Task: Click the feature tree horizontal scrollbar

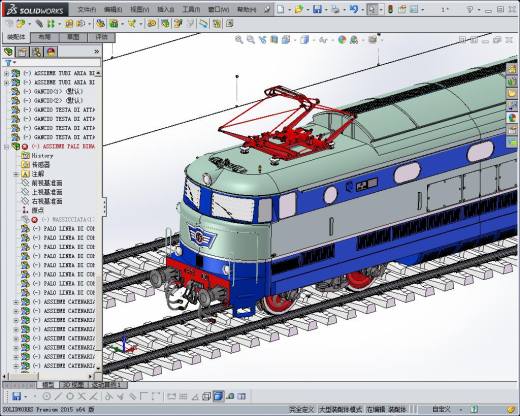Action: (x=47, y=376)
